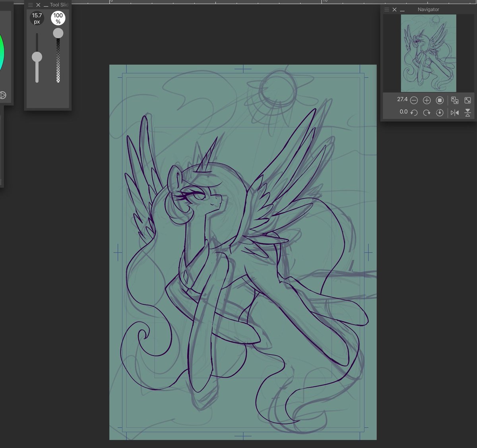Open the Tool Slider panel menu
This screenshot has width=477, height=448.
coord(31,5)
